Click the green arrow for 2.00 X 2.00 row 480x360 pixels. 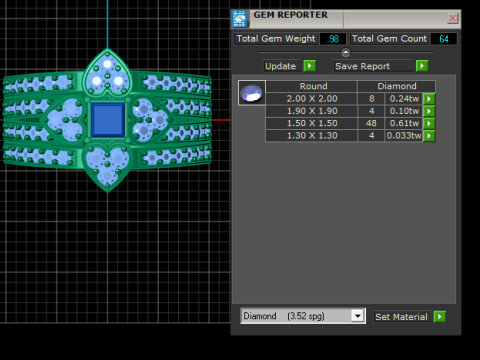(x=429, y=99)
